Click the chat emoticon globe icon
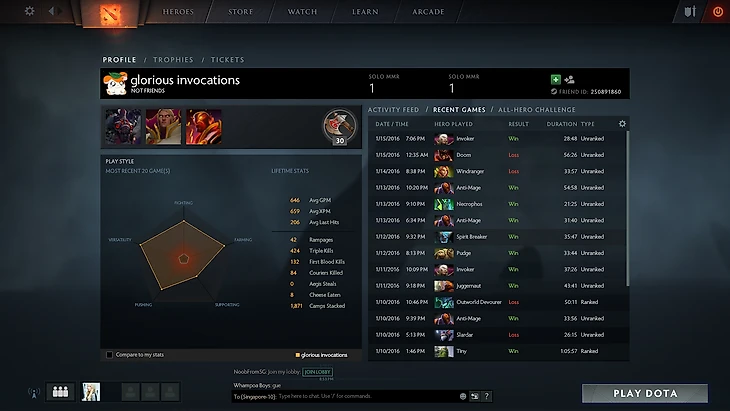The height and width of the screenshot is (411, 730). pyautogui.click(x=463, y=396)
